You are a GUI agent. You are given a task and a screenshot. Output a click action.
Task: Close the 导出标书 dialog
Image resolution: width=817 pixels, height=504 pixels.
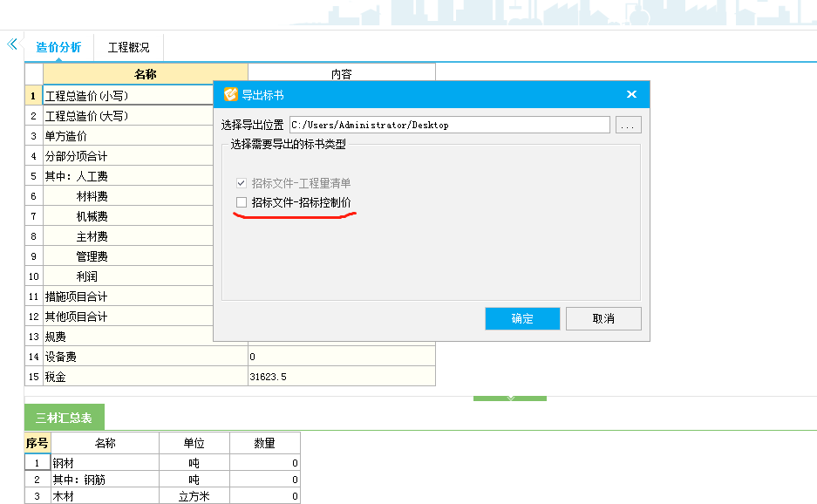coord(631,94)
